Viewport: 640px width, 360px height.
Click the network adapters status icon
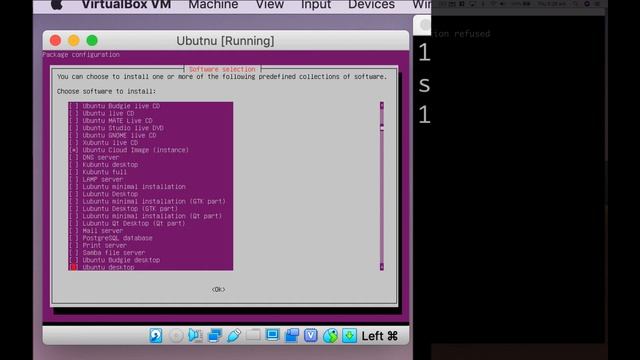(x=214, y=336)
